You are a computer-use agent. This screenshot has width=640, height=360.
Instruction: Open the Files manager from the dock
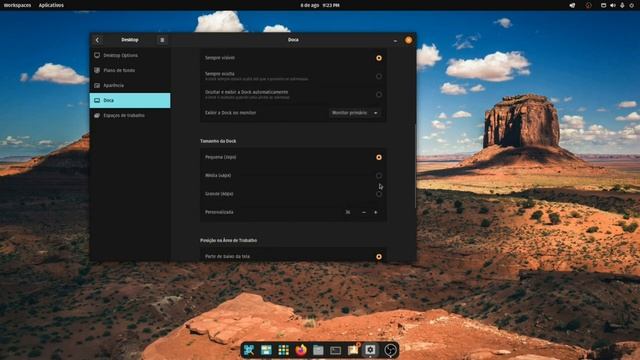click(318, 350)
